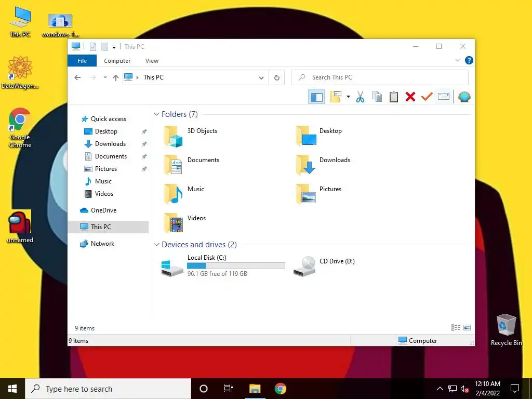Click the Cut scissors icon

360,97
